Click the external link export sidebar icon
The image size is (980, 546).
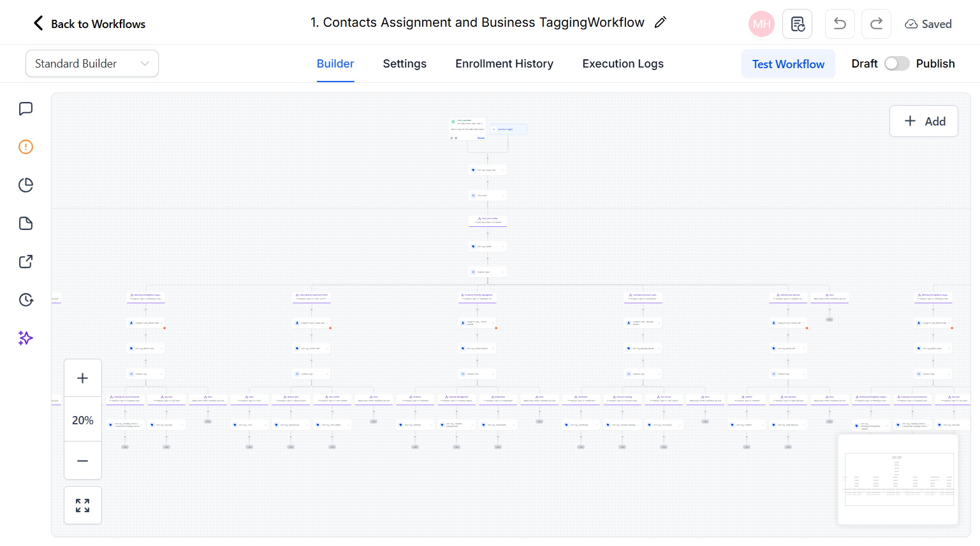[x=26, y=262]
